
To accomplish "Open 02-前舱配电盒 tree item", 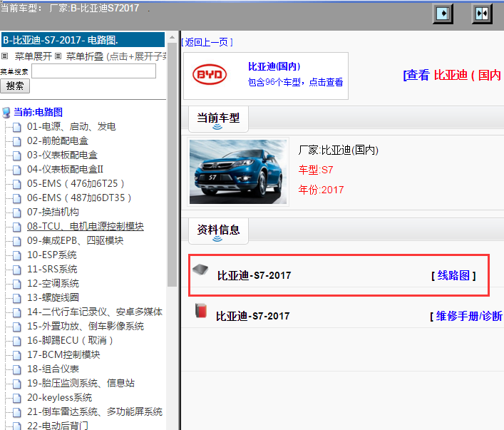I will tap(58, 141).
